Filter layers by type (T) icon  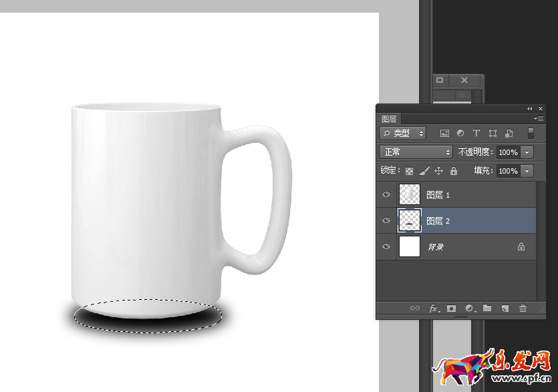[x=476, y=134]
